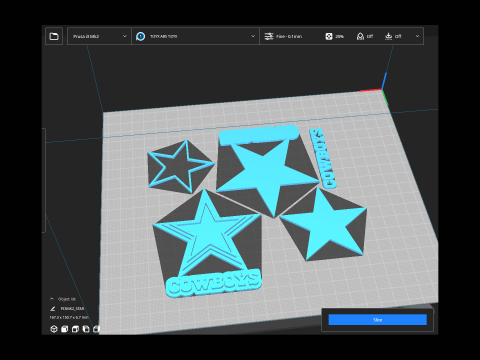This screenshot has width=480, height=360.
Task: Click the support off icon
Action: (360, 36)
